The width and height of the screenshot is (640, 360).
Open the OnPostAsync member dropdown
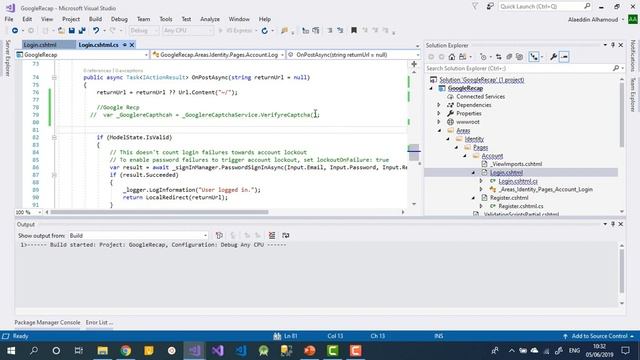pos(353,55)
